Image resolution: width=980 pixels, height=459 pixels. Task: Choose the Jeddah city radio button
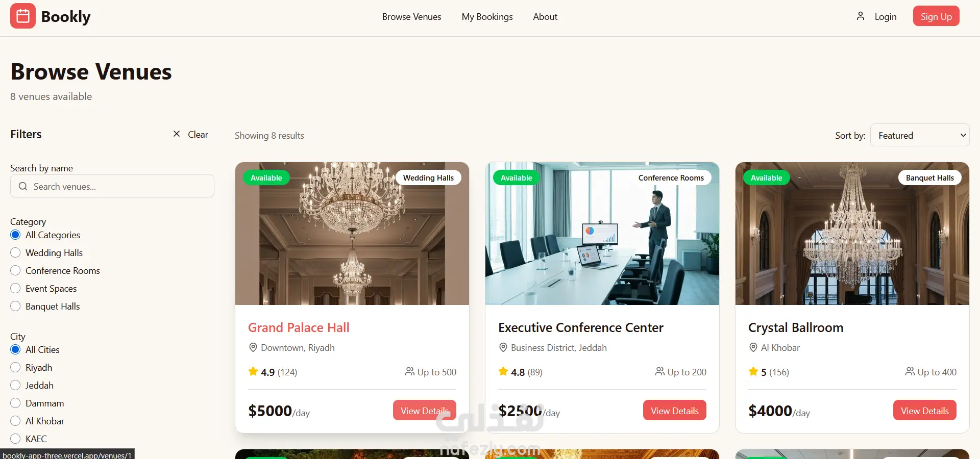pos(15,386)
